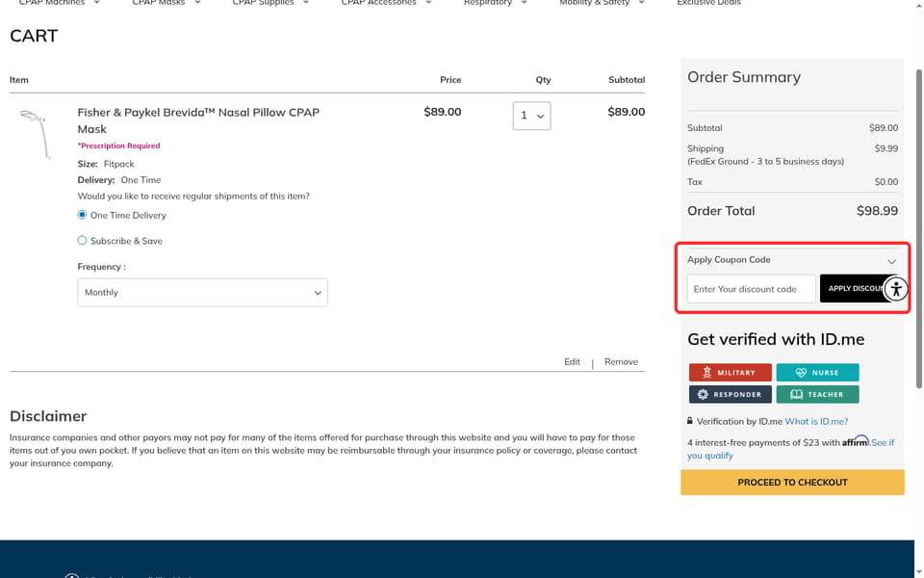
Task: Click the Prescription Required note
Action: (118, 145)
